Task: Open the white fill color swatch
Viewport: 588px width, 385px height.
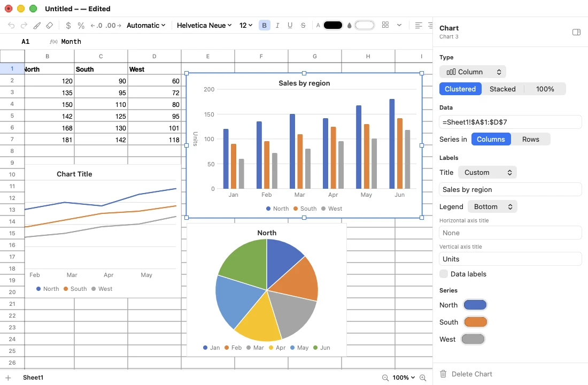Action: tap(365, 25)
